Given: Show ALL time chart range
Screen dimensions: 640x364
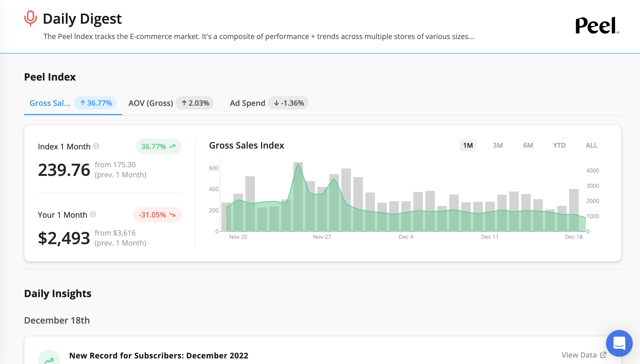Looking at the screenshot, I should tap(591, 145).
